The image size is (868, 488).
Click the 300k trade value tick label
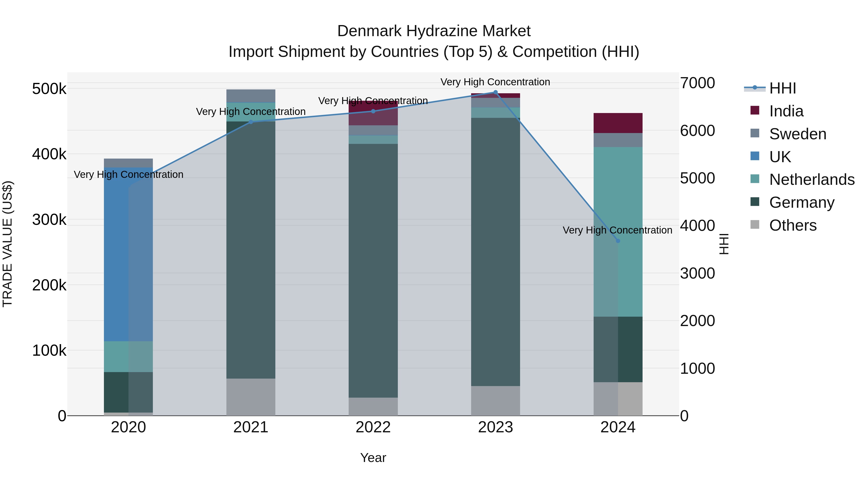[x=49, y=220]
